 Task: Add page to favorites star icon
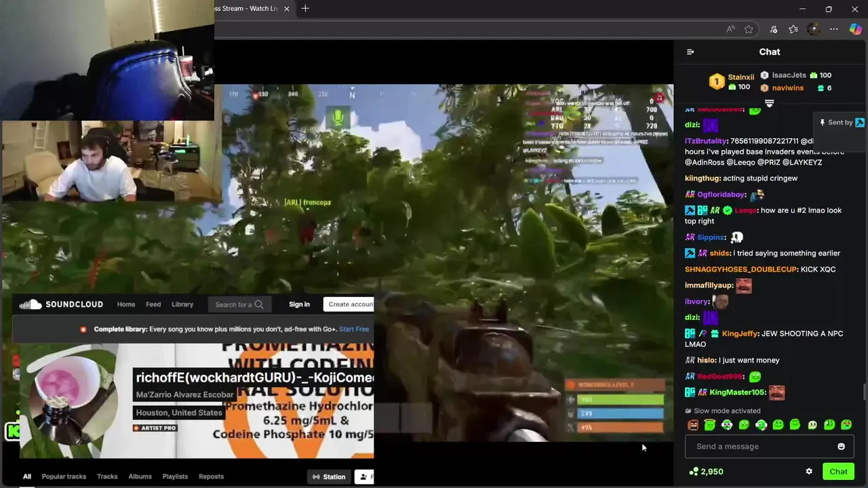[749, 29]
